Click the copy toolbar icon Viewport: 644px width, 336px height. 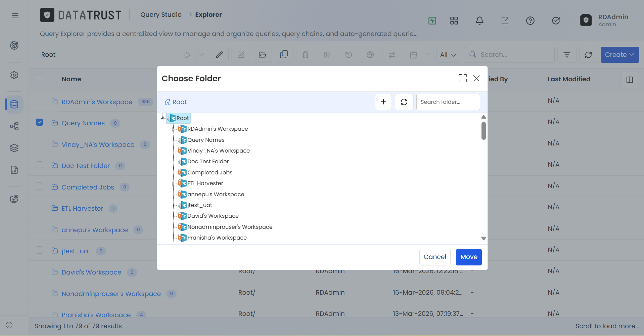pyautogui.click(x=284, y=55)
